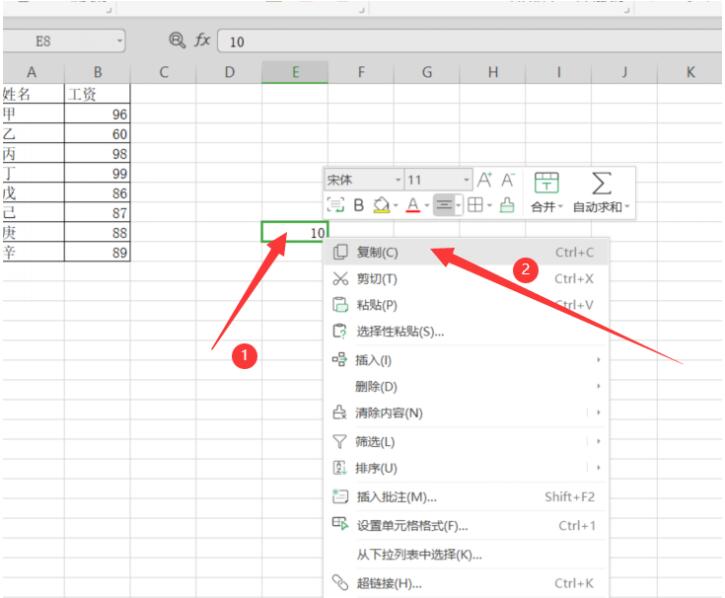
Task: Click the salary cell showing 89
Action: [98, 252]
